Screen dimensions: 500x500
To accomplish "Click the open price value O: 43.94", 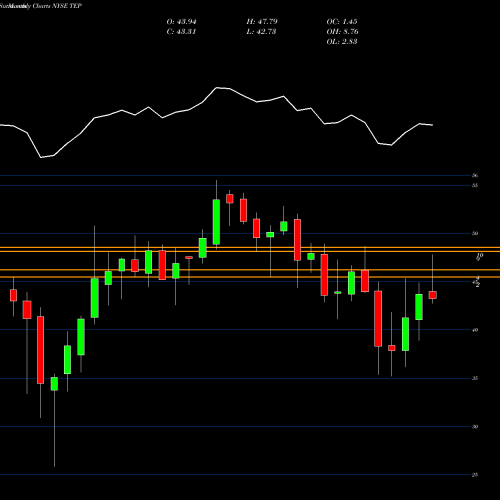I will [x=181, y=22].
